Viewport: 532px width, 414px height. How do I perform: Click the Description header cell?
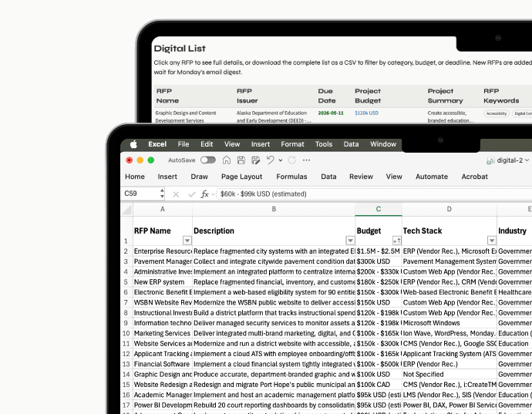[x=274, y=231]
